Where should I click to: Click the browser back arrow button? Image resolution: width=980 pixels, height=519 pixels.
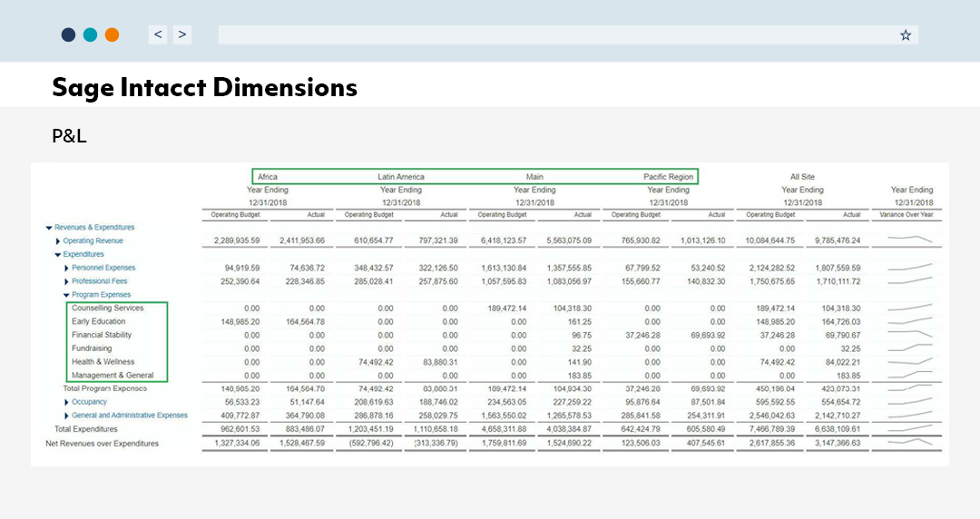point(158,34)
